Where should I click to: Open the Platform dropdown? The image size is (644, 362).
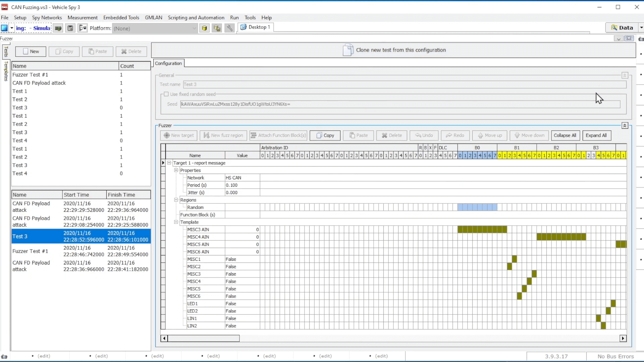(194, 28)
